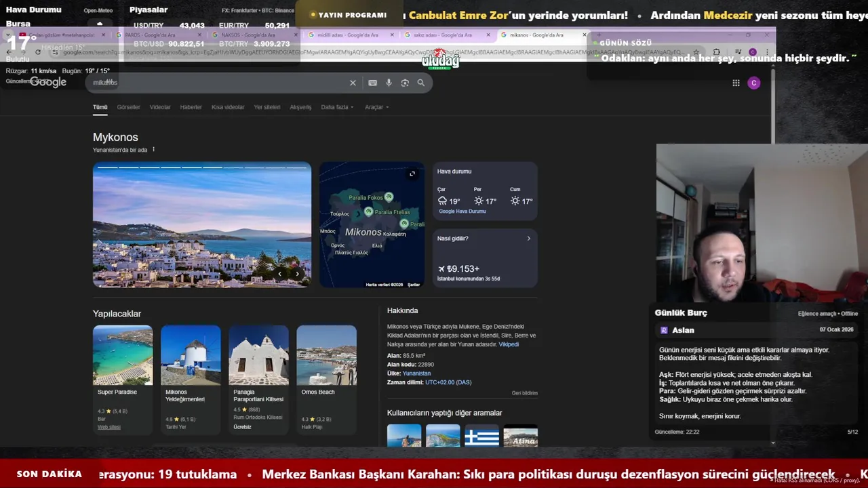This screenshot has height=488, width=868.
Task: Click the Aslan zodiac sign icon
Action: 664,330
